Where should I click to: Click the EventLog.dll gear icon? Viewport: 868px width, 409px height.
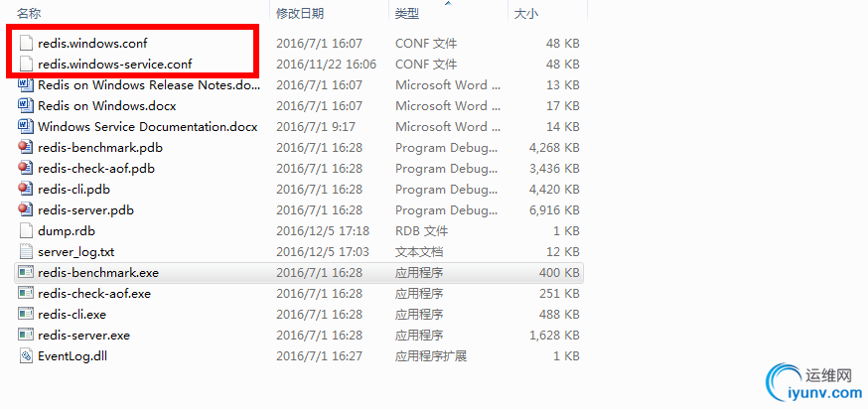point(26,355)
